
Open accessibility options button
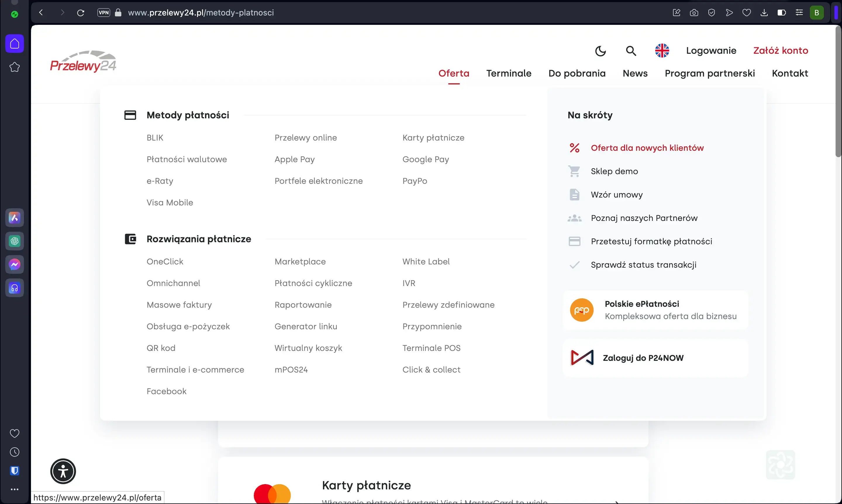coord(63,471)
